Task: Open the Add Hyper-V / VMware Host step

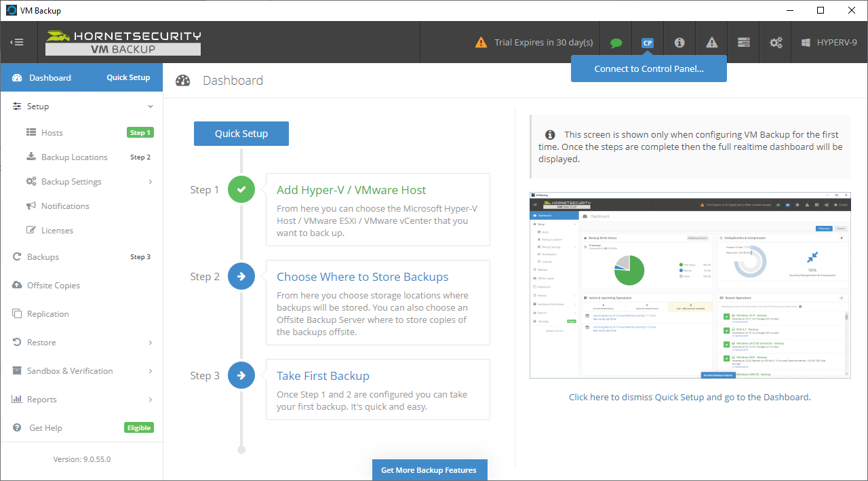Action: point(378,208)
